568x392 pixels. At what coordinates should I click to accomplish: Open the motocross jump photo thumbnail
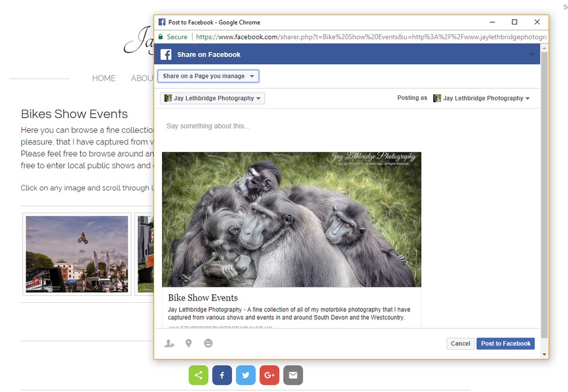coord(77,254)
